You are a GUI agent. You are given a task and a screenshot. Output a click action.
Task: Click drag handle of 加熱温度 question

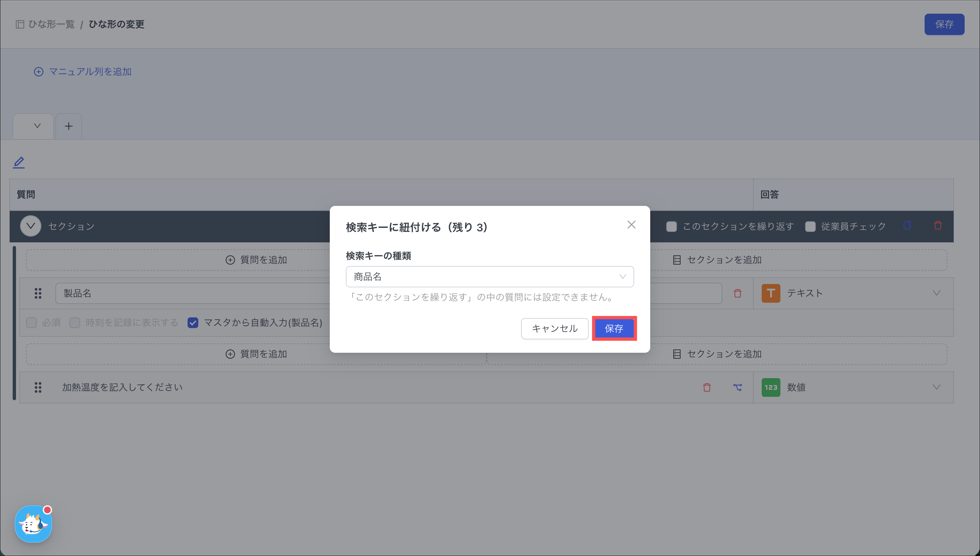38,387
